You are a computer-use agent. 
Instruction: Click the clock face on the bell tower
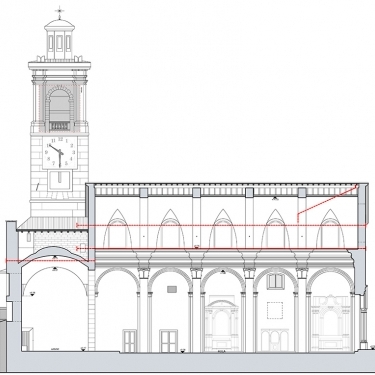tap(60, 152)
